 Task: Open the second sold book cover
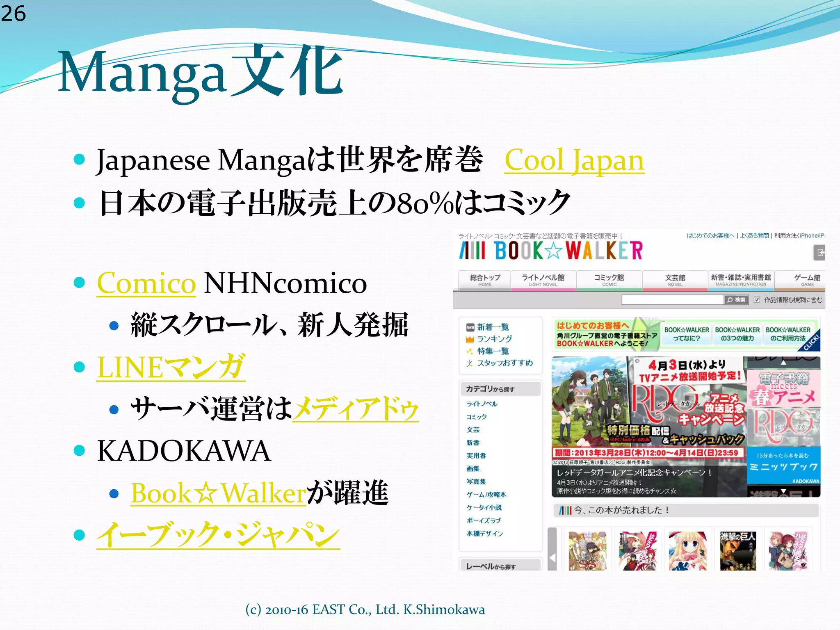[x=637, y=550]
